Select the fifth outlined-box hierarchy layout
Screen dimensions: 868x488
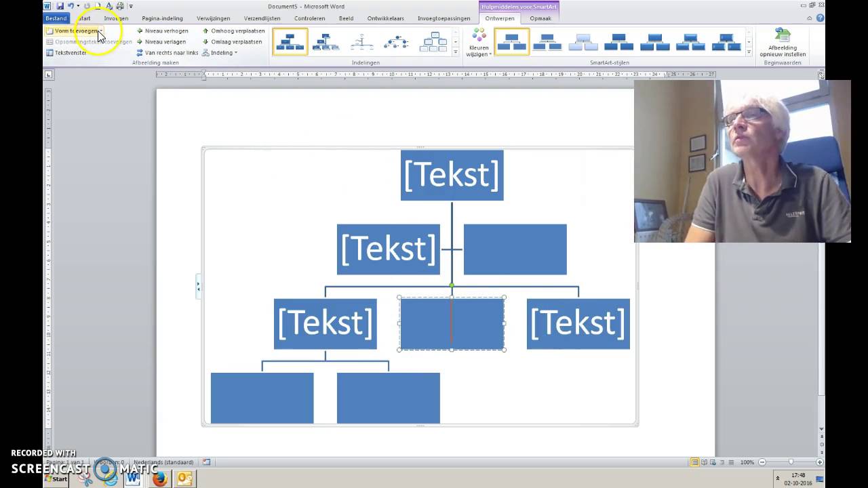[434, 41]
